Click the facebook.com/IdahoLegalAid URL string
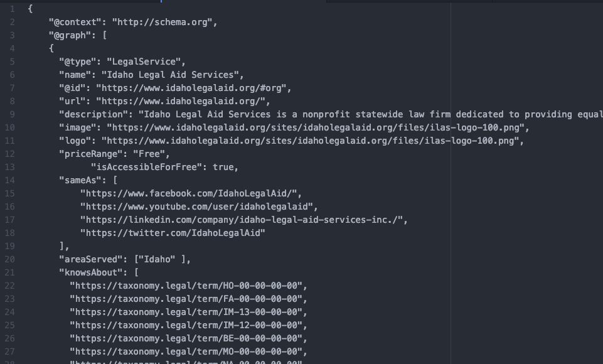Screen dimensions: 603x364 pos(188,193)
